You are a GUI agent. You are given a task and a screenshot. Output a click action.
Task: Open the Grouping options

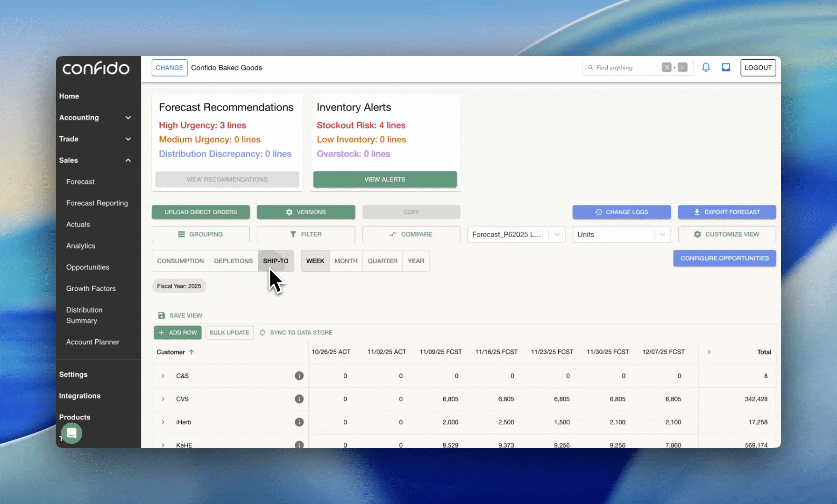pyautogui.click(x=201, y=234)
